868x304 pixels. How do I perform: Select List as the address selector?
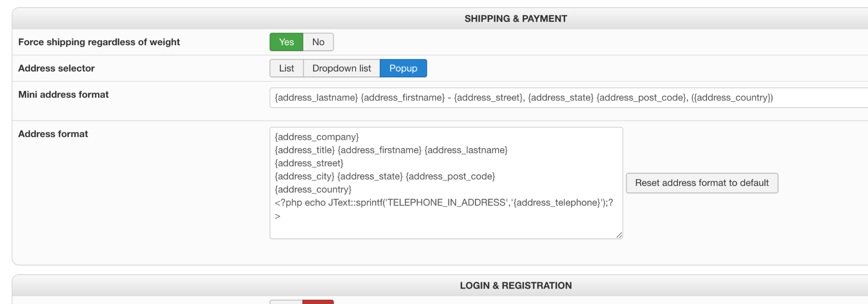pyautogui.click(x=287, y=68)
